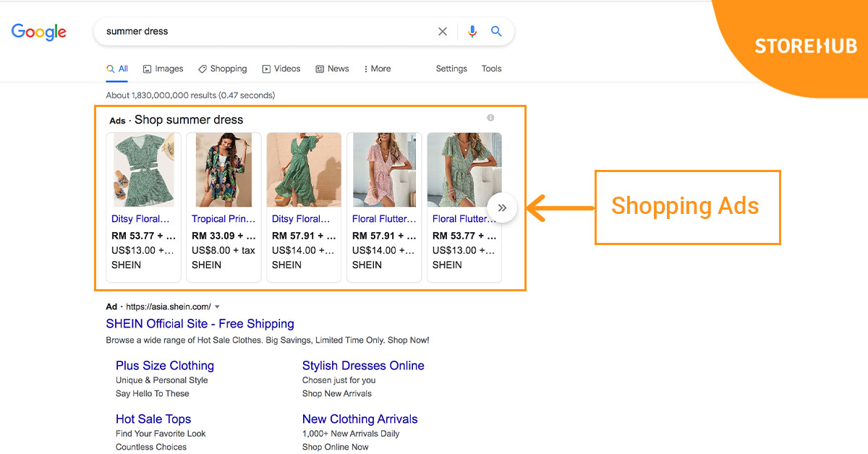Click the Ads · Shop summer dress heading

point(176,120)
